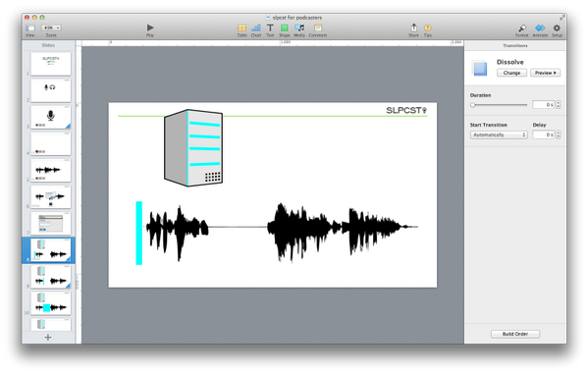Click the Delay seconds field
Viewport: 588px width, 374px height.
pos(544,134)
